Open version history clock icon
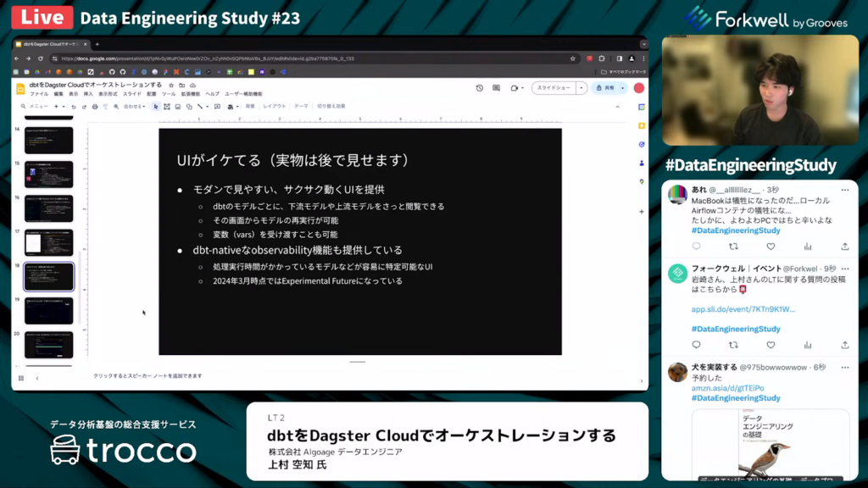This screenshot has height=488, width=868. pyautogui.click(x=480, y=88)
